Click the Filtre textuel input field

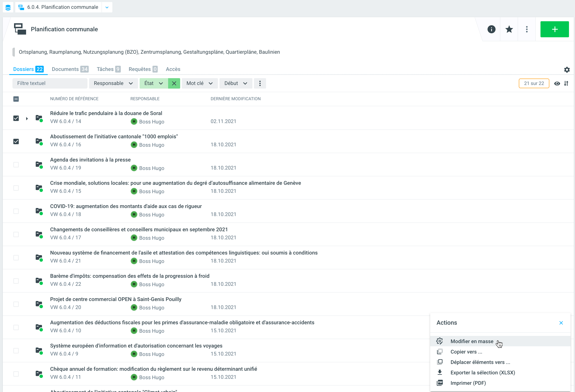[x=50, y=83]
